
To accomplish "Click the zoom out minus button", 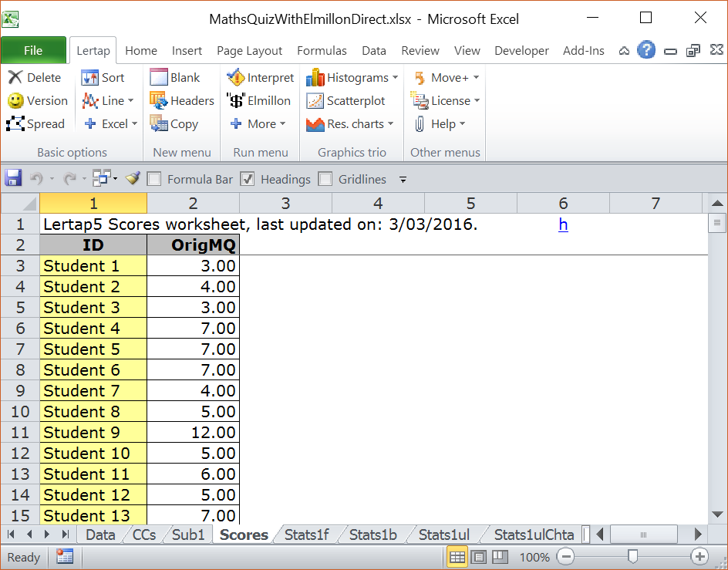I will 565,557.
